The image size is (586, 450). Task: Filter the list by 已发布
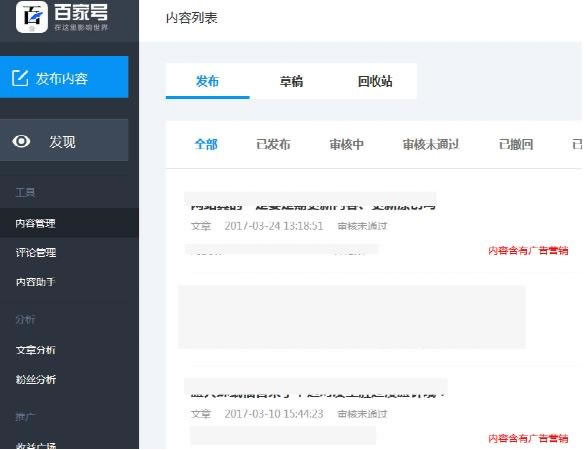pyautogui.click(x=273, y=144)
